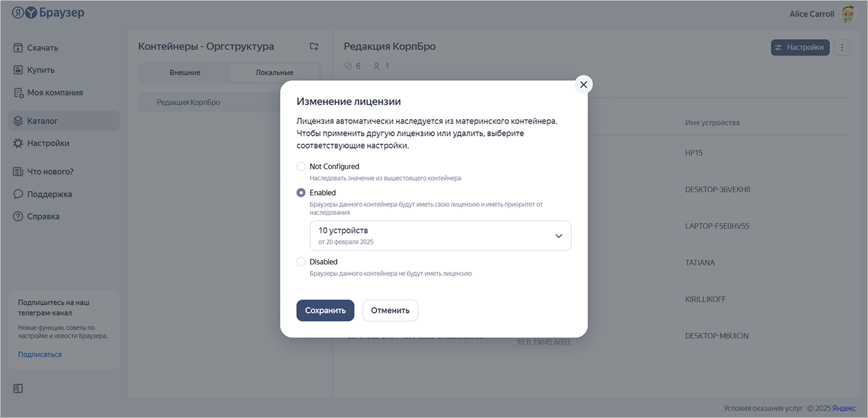Select Редакция КорпБро container in list
Viewport: 868px width, 418px height.
click(x=188, y=102)
